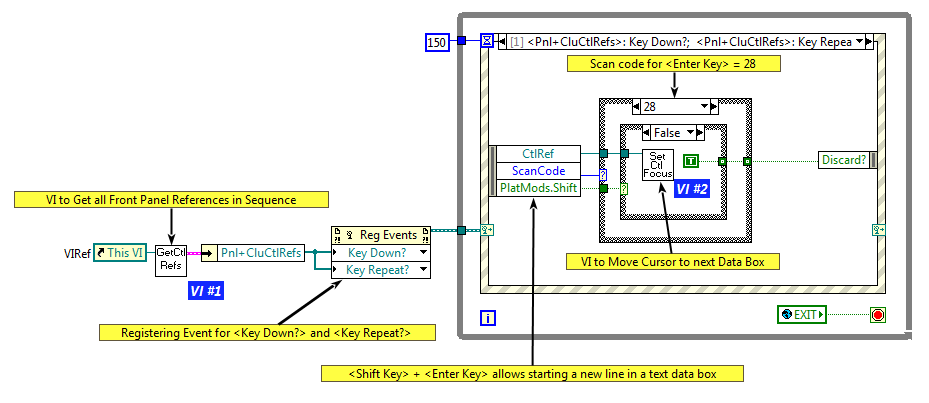The height and width of the screenshot is (403, 929).
Task: Select the Get all Front Panel References comment
Action: (171, 200)
